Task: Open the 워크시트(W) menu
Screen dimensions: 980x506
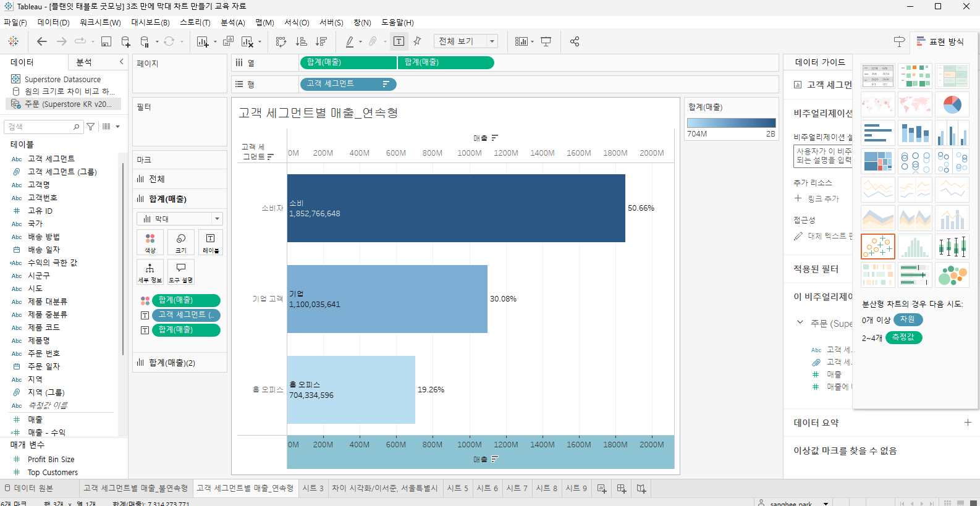Action: (x=100, y=22)
